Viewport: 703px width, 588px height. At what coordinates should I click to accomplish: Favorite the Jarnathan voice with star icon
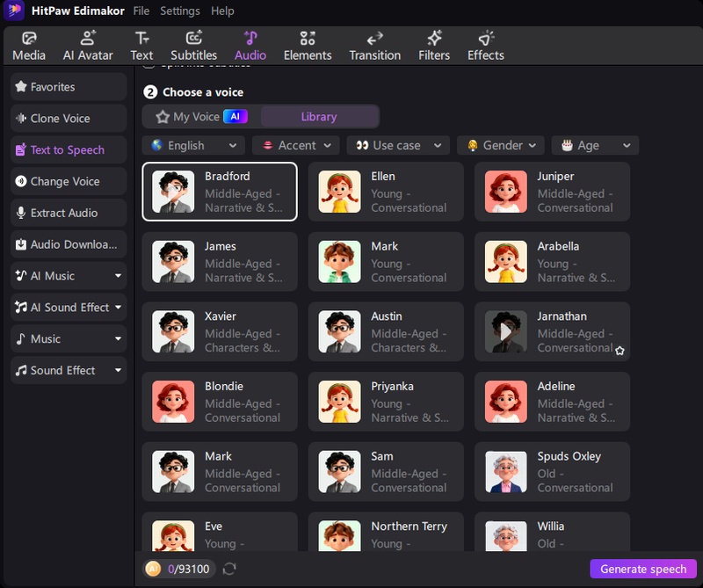(620, 351)
